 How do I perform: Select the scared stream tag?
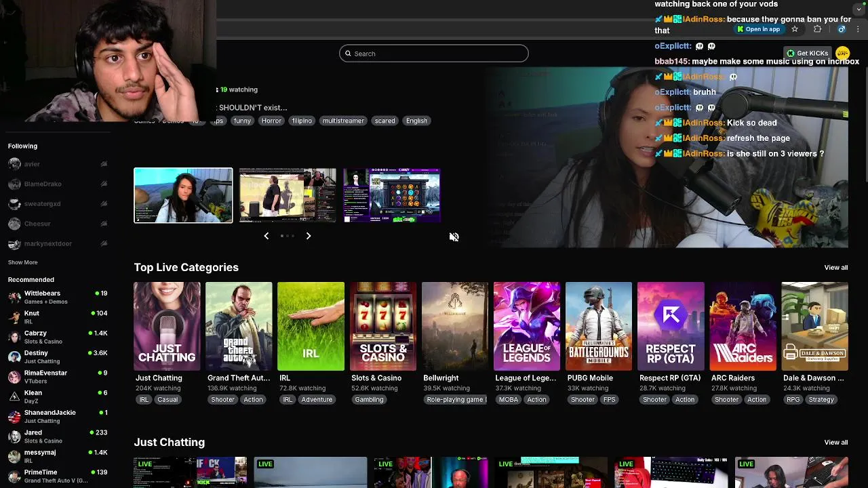pyautogui.click(x=384, y=121)
